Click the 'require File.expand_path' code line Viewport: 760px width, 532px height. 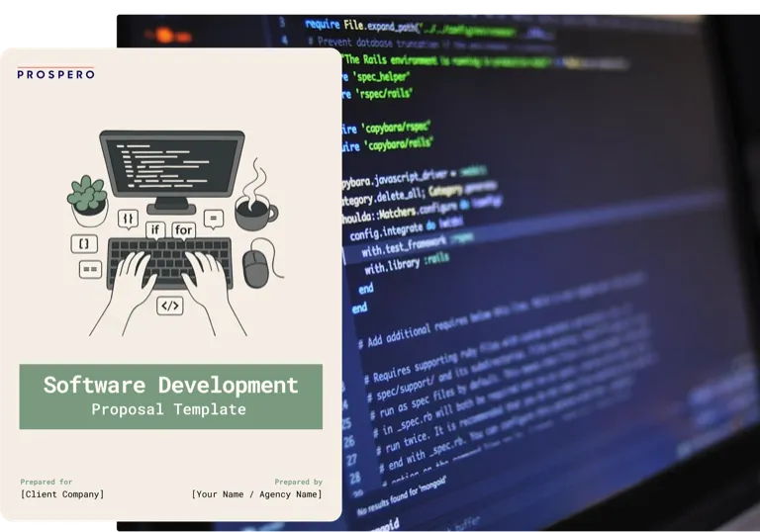[x=427, y=28]
